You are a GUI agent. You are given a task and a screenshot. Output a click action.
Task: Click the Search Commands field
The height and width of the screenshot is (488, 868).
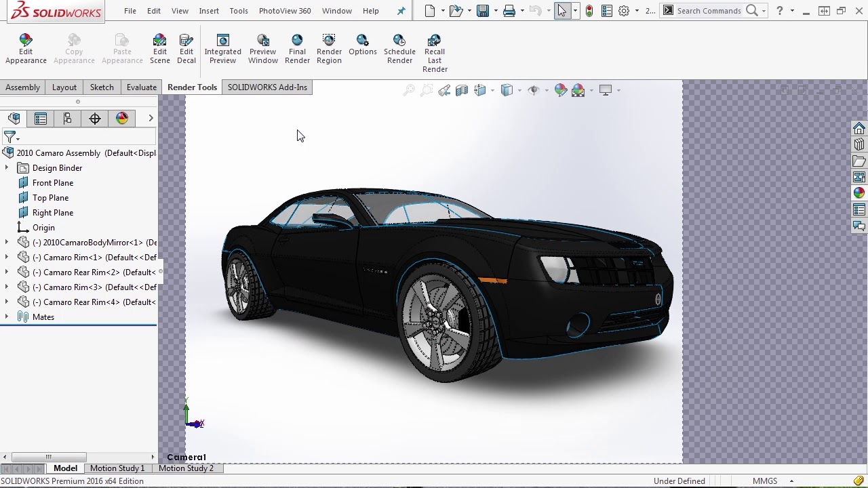[709, 11]
